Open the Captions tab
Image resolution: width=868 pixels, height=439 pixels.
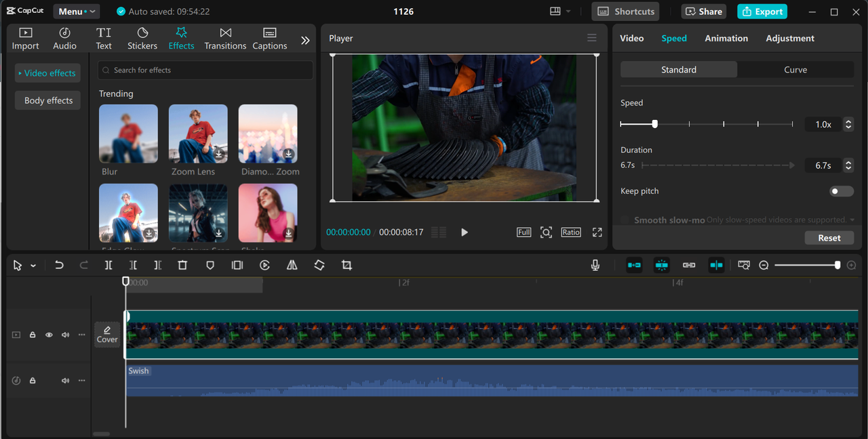[x=270, y=39]
